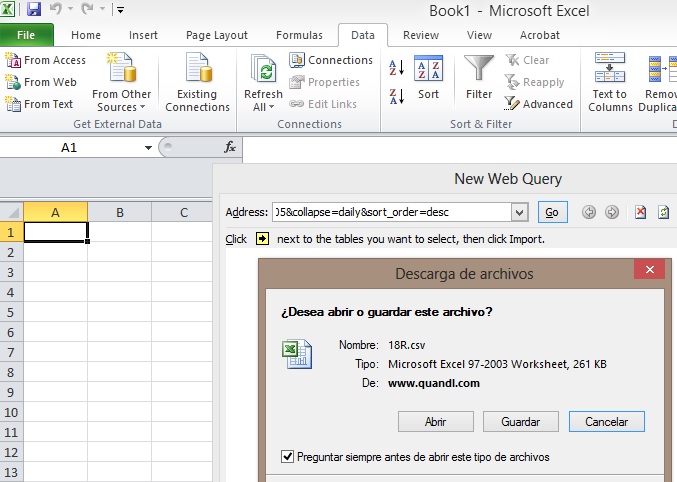The width and height of the screenshot is (677, 482).
Task: Click the Refresh page icon in Web Query
Action: point(663,212)
